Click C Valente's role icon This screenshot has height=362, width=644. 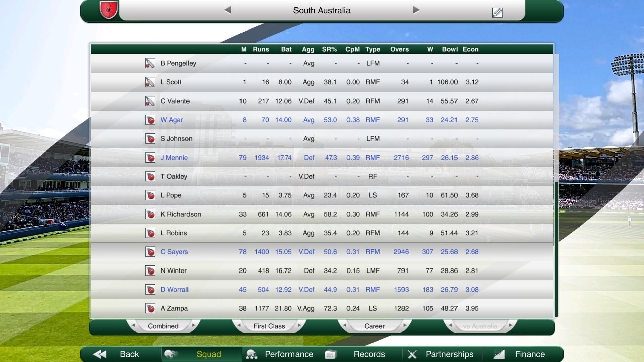tap(150, 101)
